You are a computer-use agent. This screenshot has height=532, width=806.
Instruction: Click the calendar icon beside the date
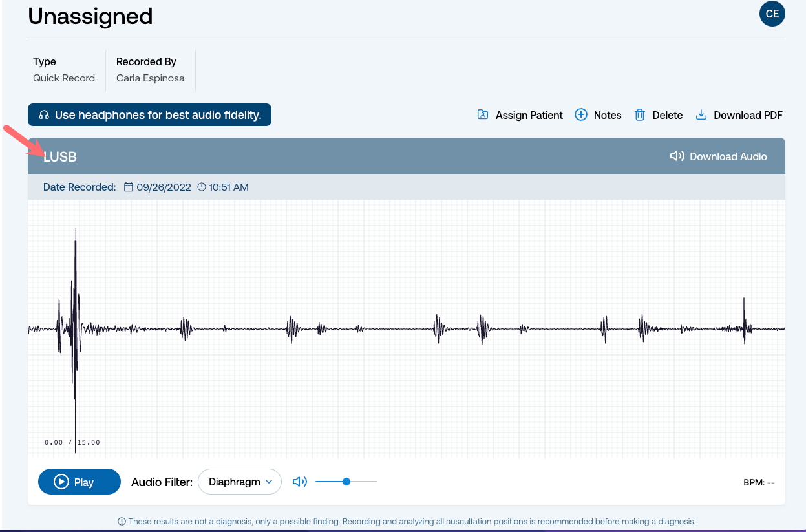point(129,187)
